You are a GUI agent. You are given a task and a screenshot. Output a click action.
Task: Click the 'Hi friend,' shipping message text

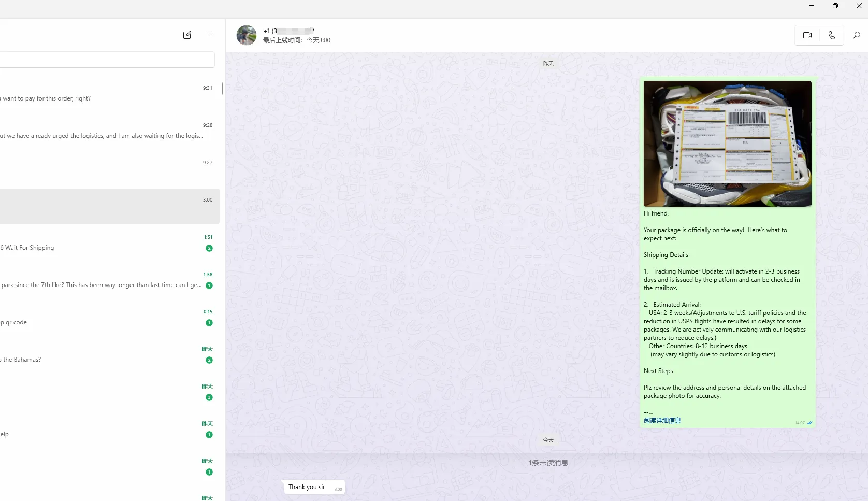coord(656,213)
